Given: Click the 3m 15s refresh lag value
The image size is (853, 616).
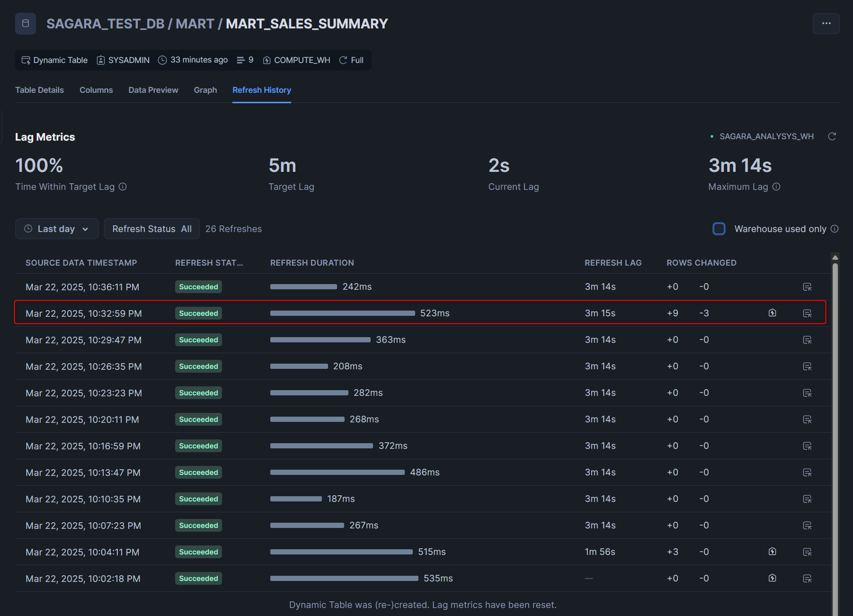Looking at the screenshot, I should [x=600, y=313].
